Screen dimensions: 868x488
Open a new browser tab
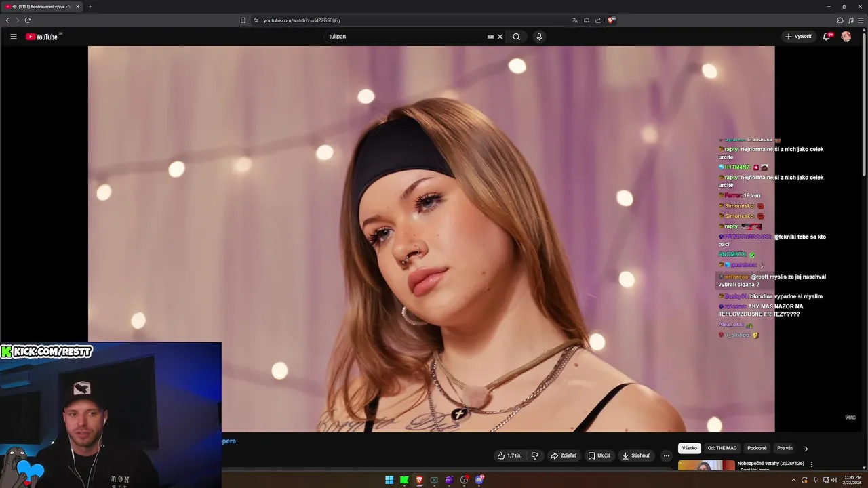point(90,7)
